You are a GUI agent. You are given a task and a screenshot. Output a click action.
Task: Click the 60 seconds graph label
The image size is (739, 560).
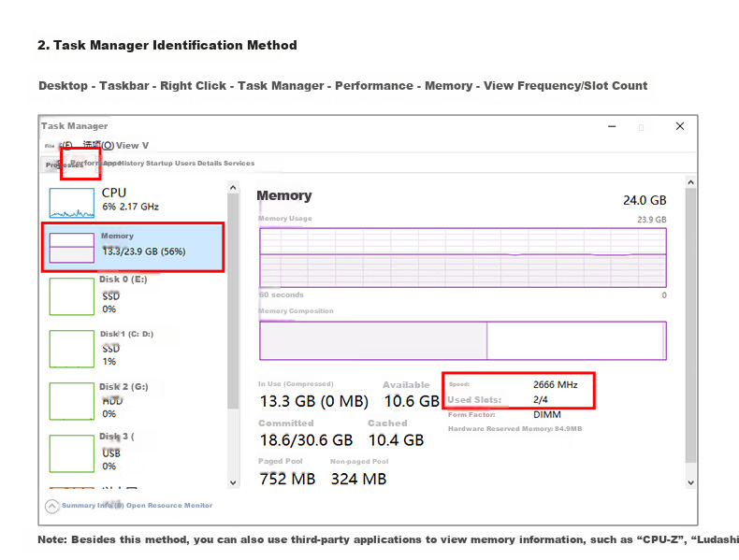coord(282,294)
